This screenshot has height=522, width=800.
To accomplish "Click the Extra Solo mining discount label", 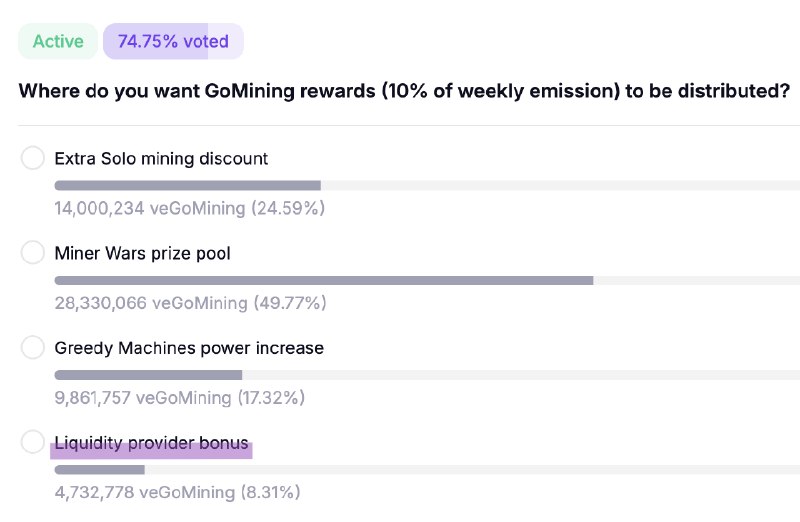I will click(161, 159).
